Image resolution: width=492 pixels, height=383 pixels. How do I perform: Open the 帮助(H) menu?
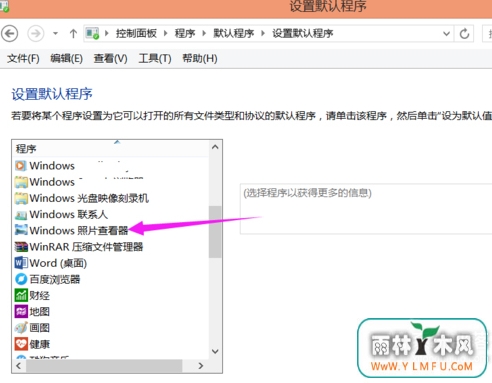200,59
